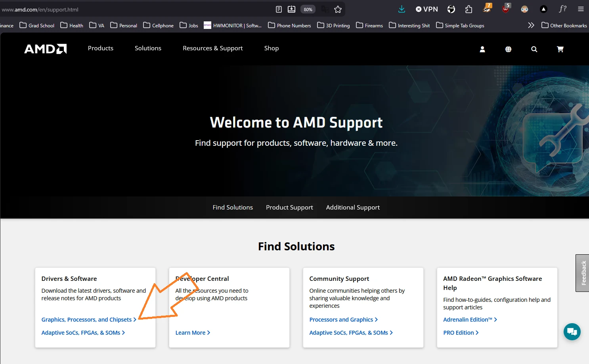Open the Cellphone bookmark folder

[x=158, y=25]
